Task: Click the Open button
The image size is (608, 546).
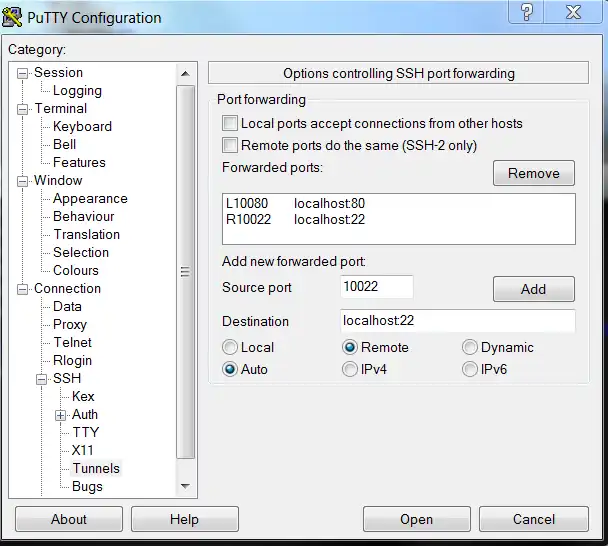Action: tap(416, 519)
